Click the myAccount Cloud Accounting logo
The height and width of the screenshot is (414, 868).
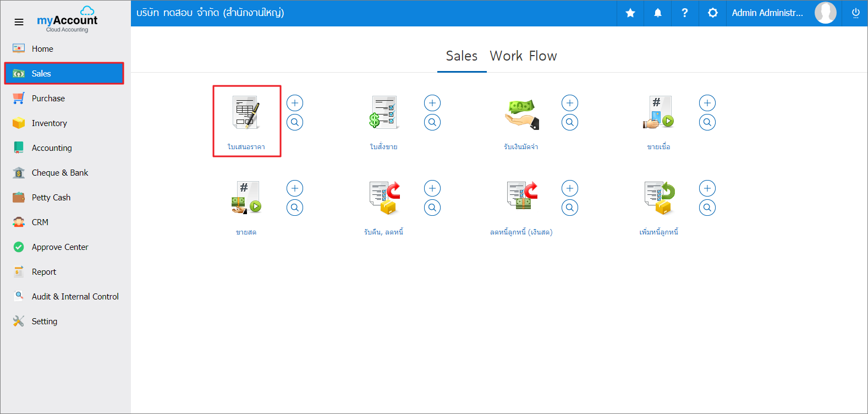pos(67,20)
